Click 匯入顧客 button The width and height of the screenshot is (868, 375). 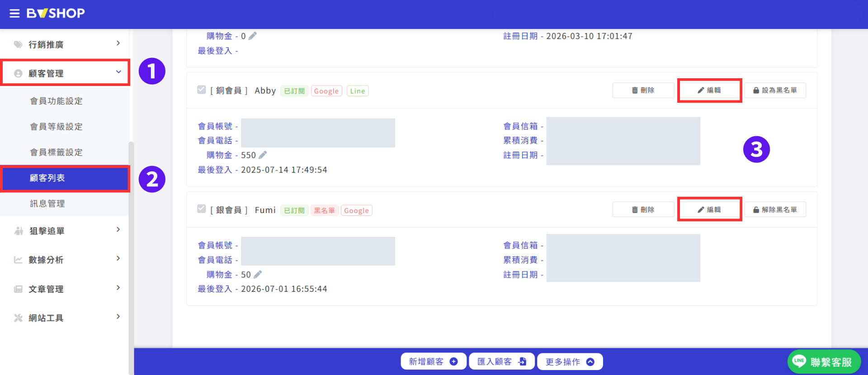[501, 361]
